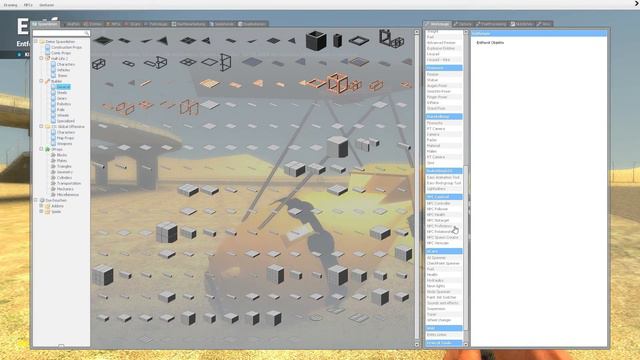
Task: Choose the Lightsabers tool
Action: click(x=444, y=189)
